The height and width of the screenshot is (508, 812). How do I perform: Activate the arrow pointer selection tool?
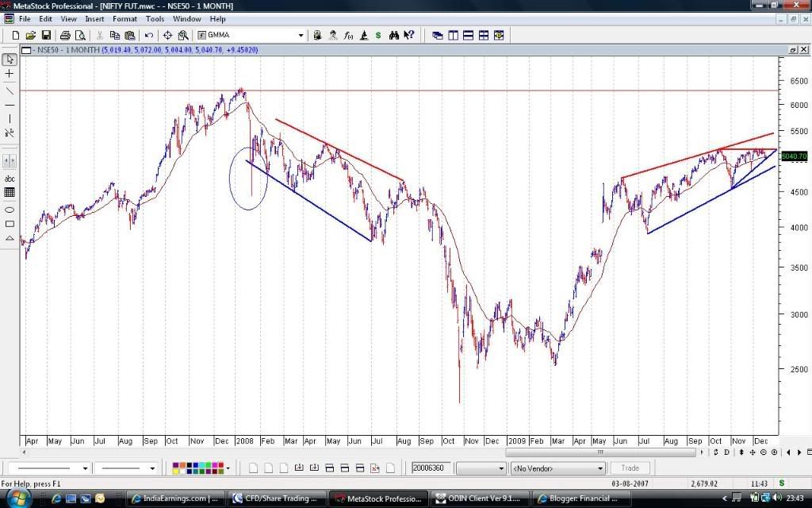(10, 60)
